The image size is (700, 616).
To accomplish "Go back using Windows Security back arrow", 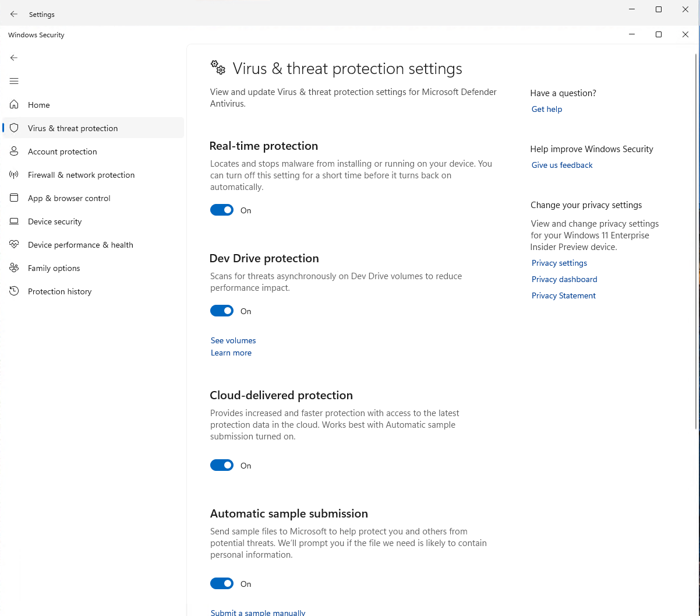I will click(14, 58).
